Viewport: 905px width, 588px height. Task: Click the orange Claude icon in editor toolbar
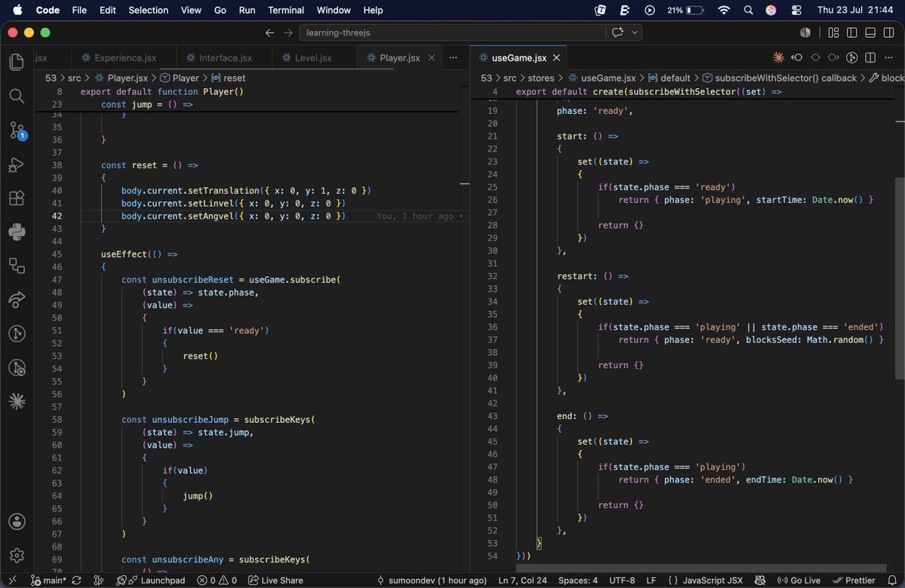pyautogui.click(x=779, y=58)
